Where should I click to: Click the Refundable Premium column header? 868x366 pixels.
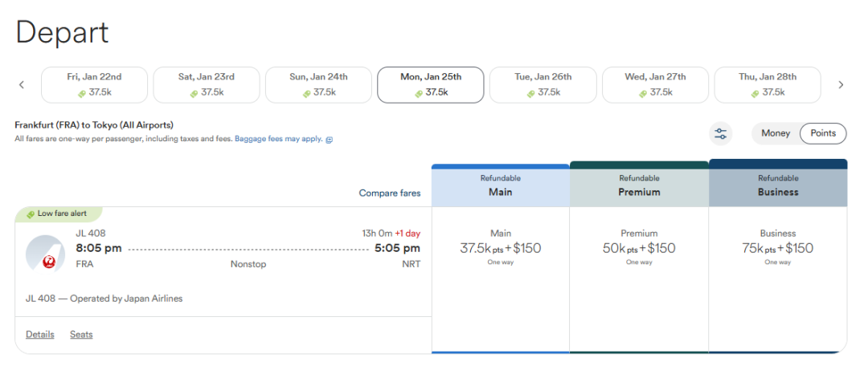pyautogui.click(x=639, y=185)
